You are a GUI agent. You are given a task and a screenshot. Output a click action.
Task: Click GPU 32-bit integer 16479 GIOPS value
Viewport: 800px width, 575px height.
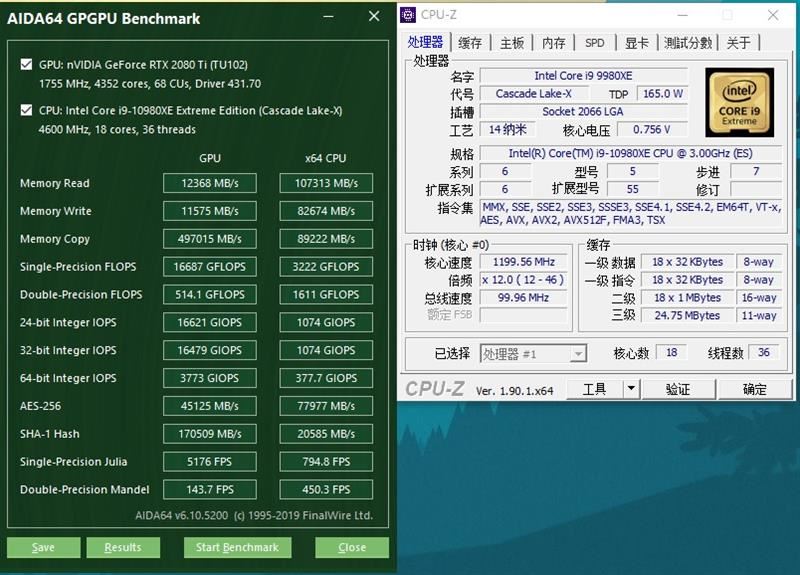(x=210, y=351)
